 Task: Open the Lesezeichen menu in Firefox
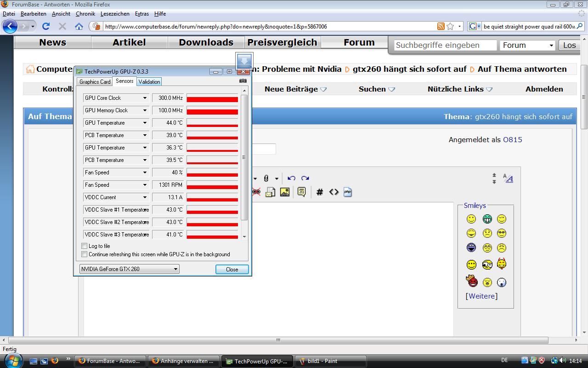115,14
